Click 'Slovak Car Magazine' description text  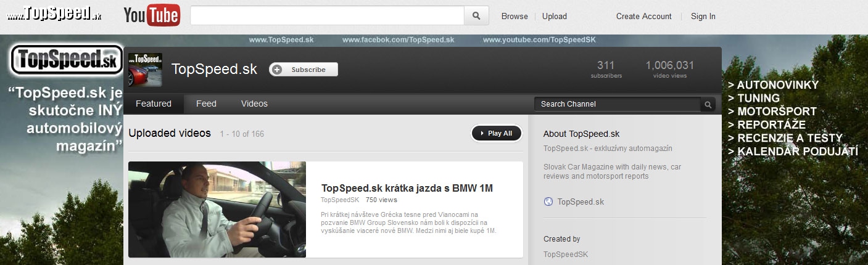point(612,171)
